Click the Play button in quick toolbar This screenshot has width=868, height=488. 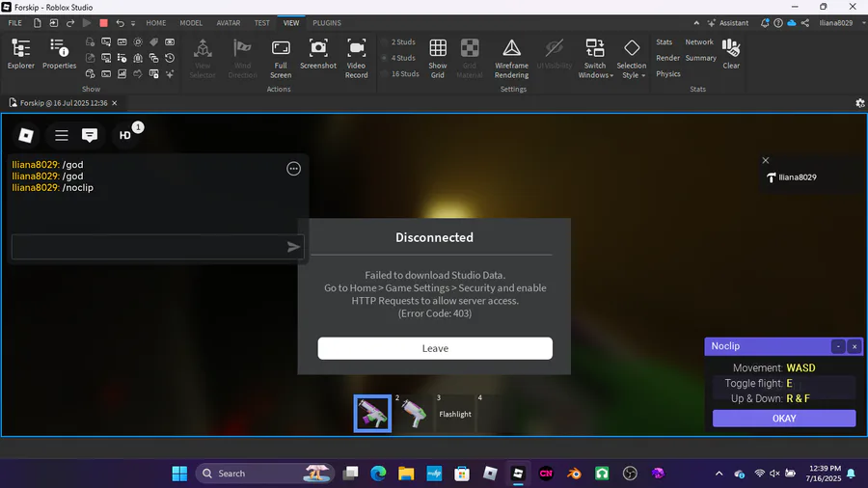click(x=87, y=23)
